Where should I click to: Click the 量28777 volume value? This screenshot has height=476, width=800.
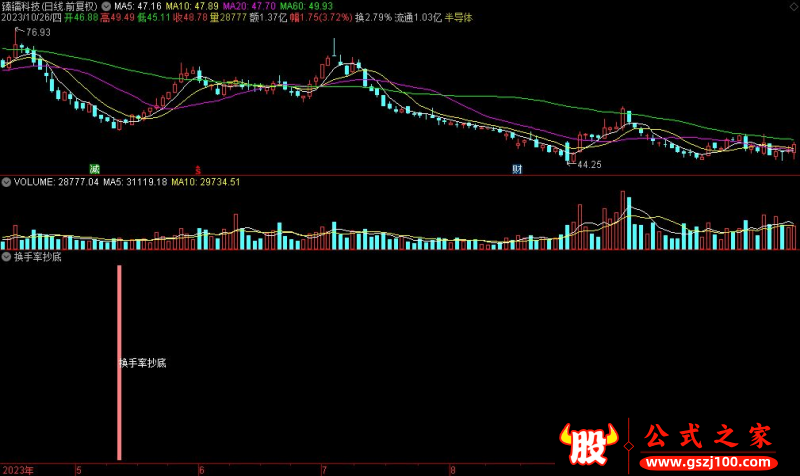click(228, 18)
